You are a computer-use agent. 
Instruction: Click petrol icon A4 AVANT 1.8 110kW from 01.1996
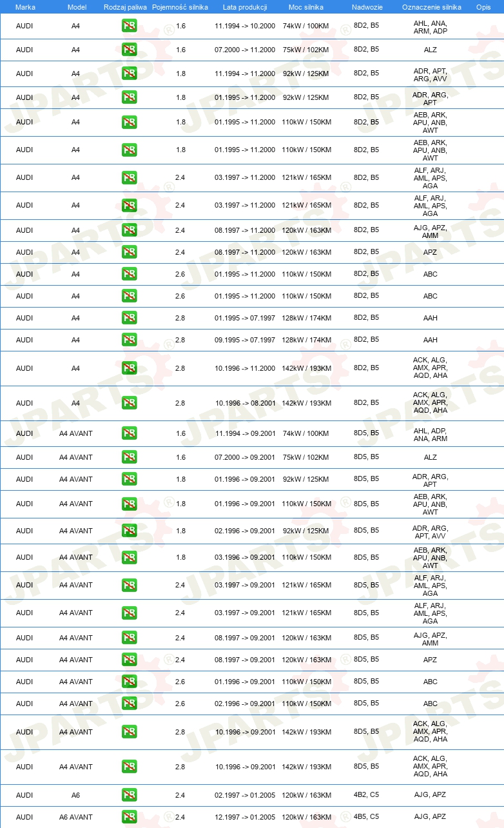129,503
